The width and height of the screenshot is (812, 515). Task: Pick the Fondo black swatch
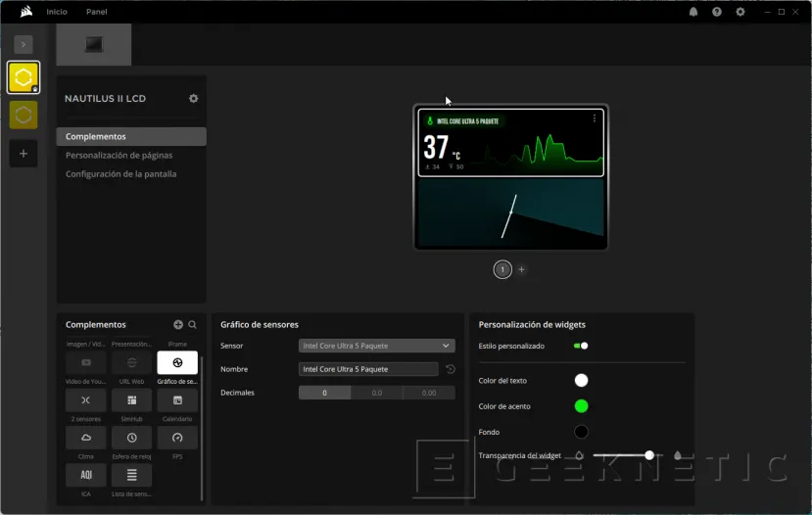pos(581,432)
